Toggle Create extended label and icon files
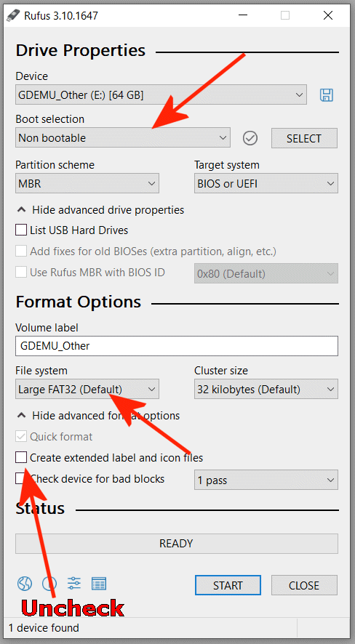This screenshot has height=644, width=355. tap(21, 457)
